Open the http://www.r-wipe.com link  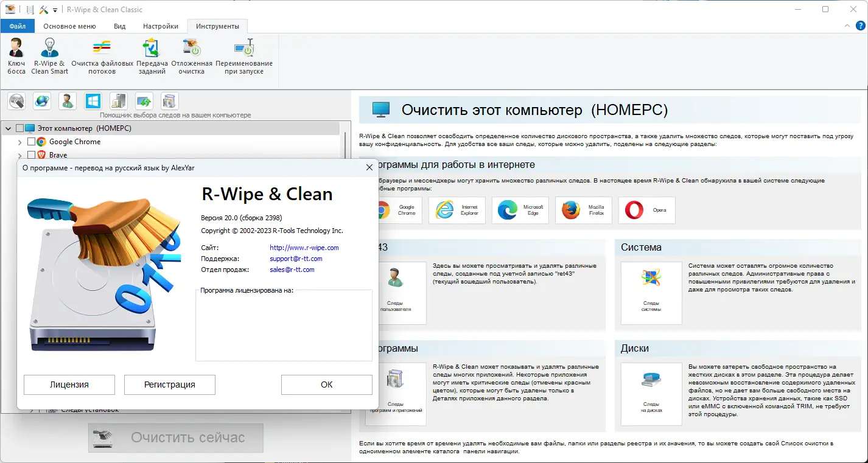coord(304,248)
